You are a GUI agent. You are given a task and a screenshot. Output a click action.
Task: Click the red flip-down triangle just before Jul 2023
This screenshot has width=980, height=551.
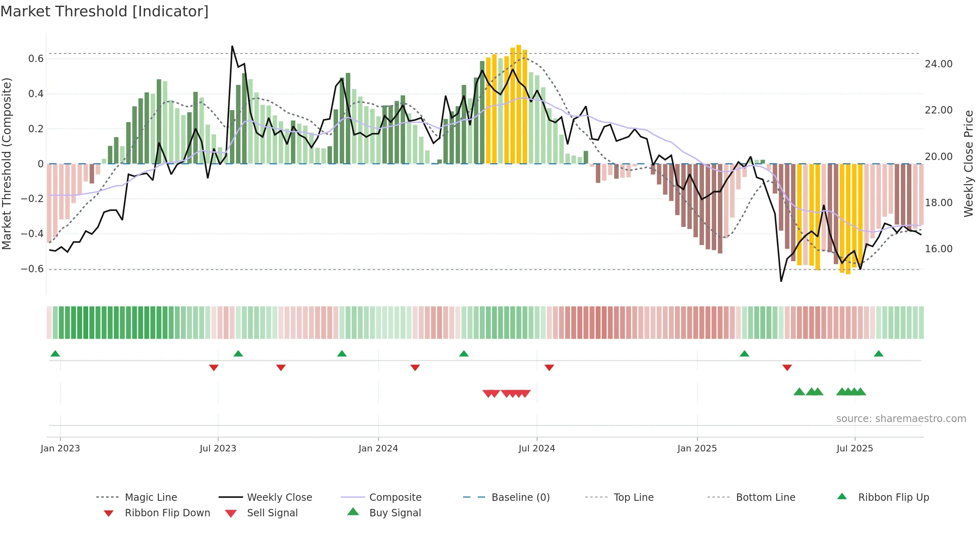214,368
